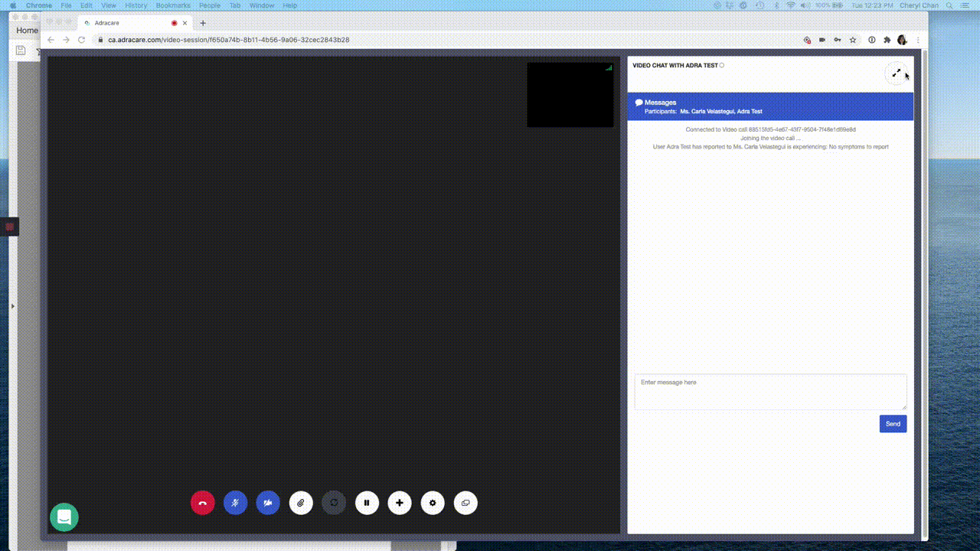Expand the left edge sidebar arrow

pyautogui.click(x=12, y=306)
